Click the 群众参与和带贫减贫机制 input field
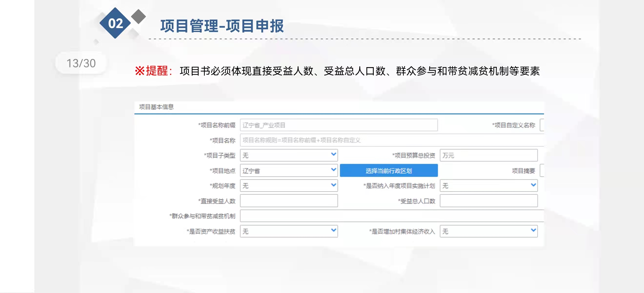This screenshot has width=644, height=293. click(392, 216)
